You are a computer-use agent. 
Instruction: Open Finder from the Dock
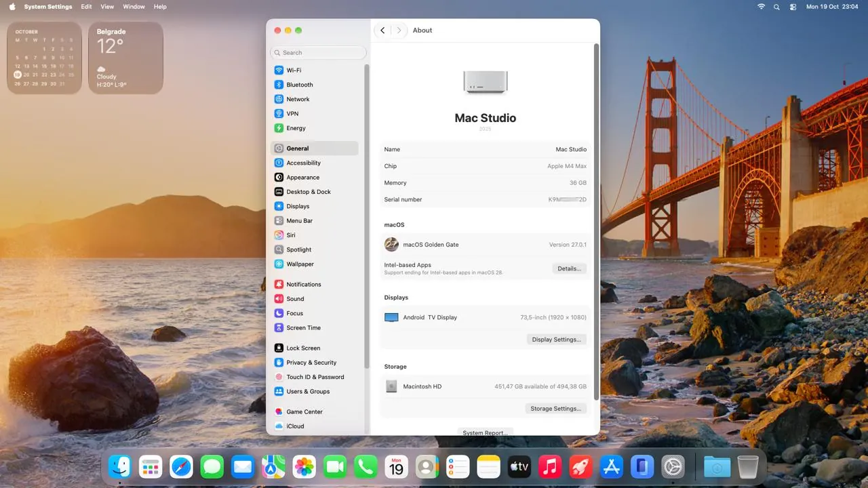pos(120,466)
